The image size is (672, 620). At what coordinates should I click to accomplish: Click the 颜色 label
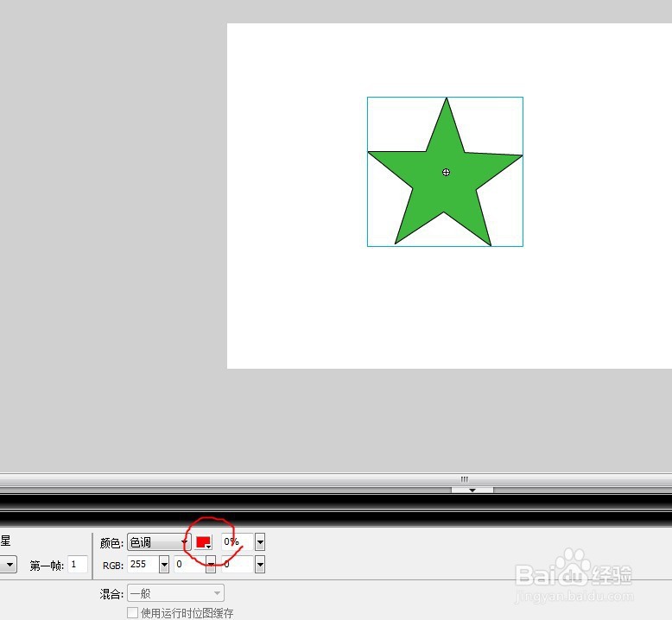(111, 543)
